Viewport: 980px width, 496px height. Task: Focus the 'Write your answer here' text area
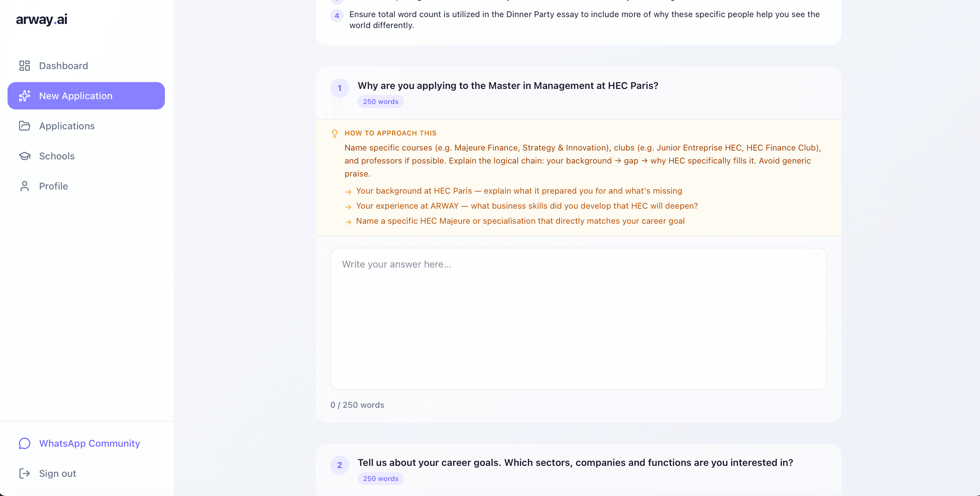(578, 319)
